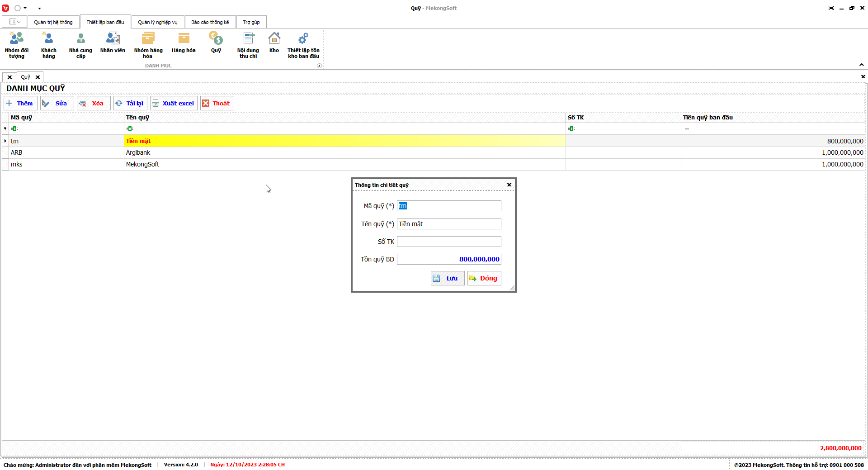Open the Nhà cung cấp supplier icon
Image resolution: width=868 pixels, height=470 pixels.
pos(80,45)
